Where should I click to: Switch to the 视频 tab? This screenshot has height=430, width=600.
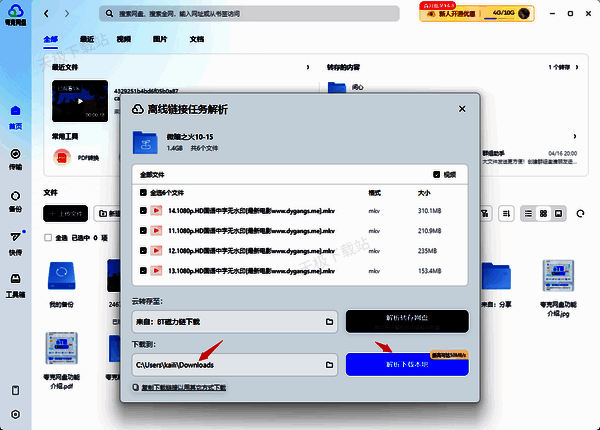click(123, 40)
